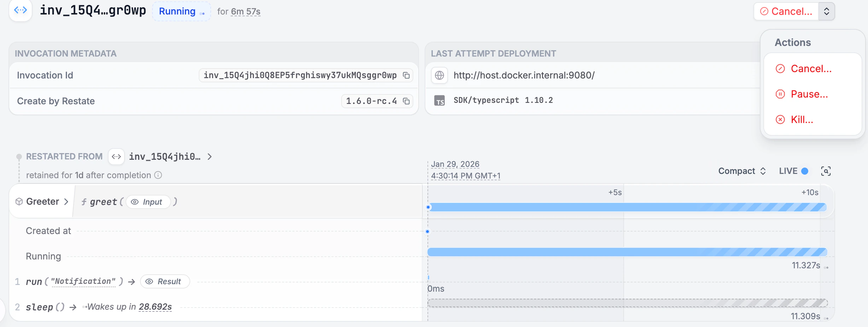Screen dimensions: 868x327
Task: Copy the Invocation Id value
Action: coord(406,75)
